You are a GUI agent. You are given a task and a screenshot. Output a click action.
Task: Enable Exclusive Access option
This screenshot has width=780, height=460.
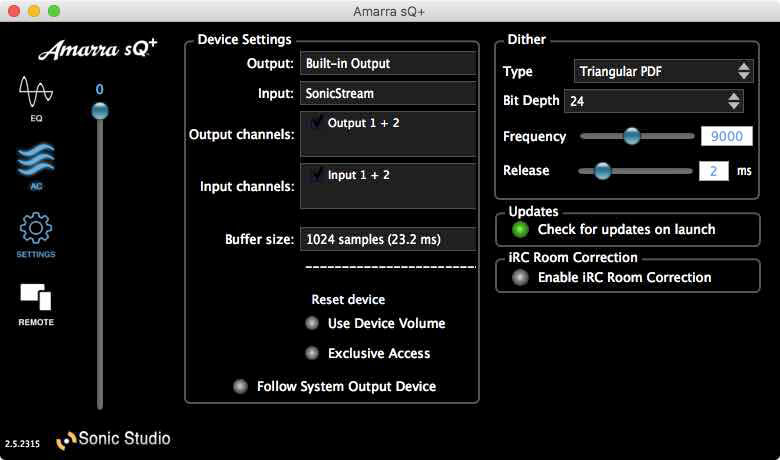pyautogui.click(x=312, y=353)
